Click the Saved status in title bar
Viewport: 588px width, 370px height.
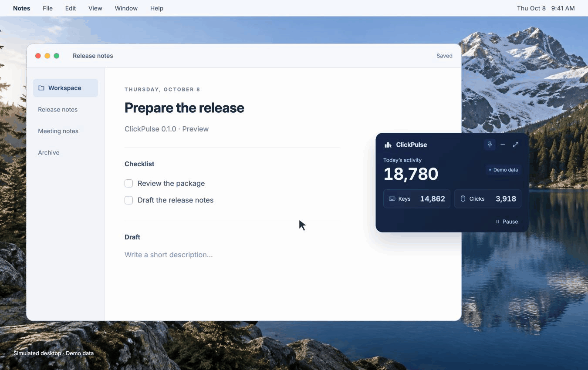(x=444, y=56)
